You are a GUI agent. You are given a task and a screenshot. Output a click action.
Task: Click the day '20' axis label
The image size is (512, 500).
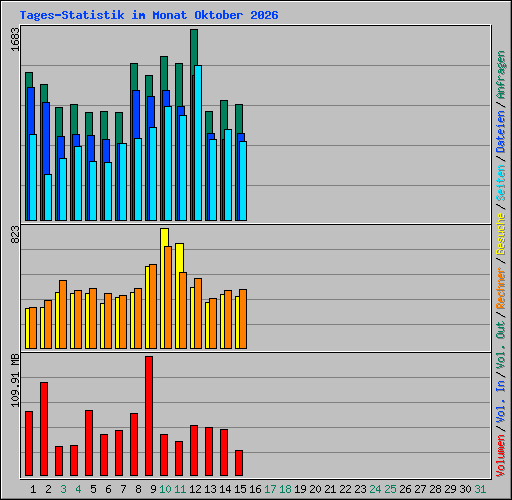coord(316,489)
